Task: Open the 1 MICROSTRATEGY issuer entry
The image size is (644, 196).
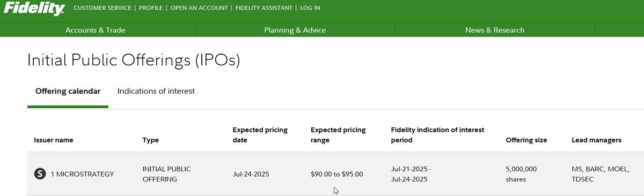Action: 82,174
